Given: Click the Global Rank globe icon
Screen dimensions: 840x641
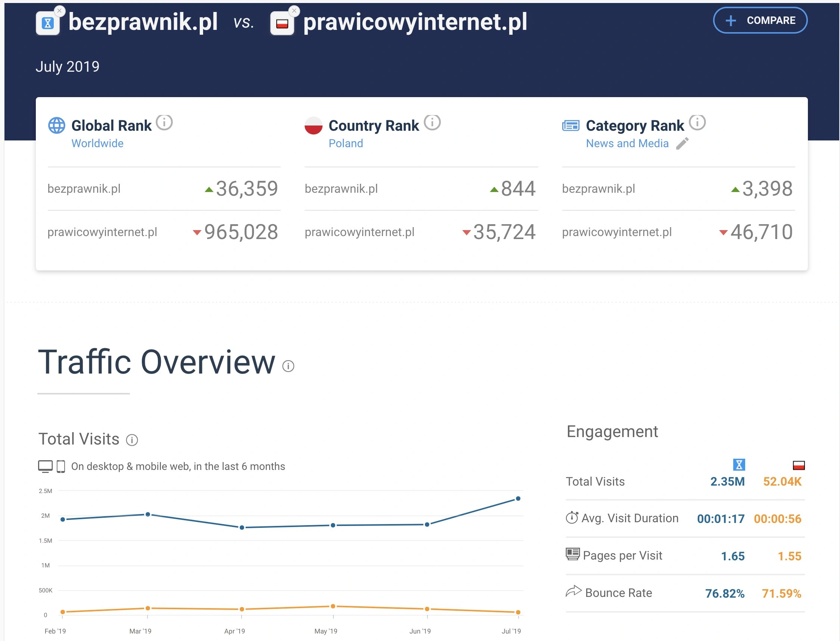Looking at the screenshot, I should pos(57,126).
